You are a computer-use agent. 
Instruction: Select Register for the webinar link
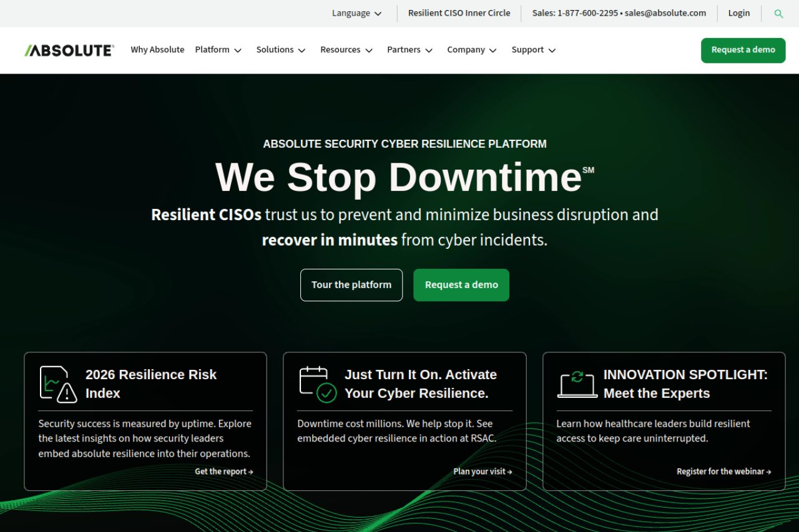(x=723, y=472)
